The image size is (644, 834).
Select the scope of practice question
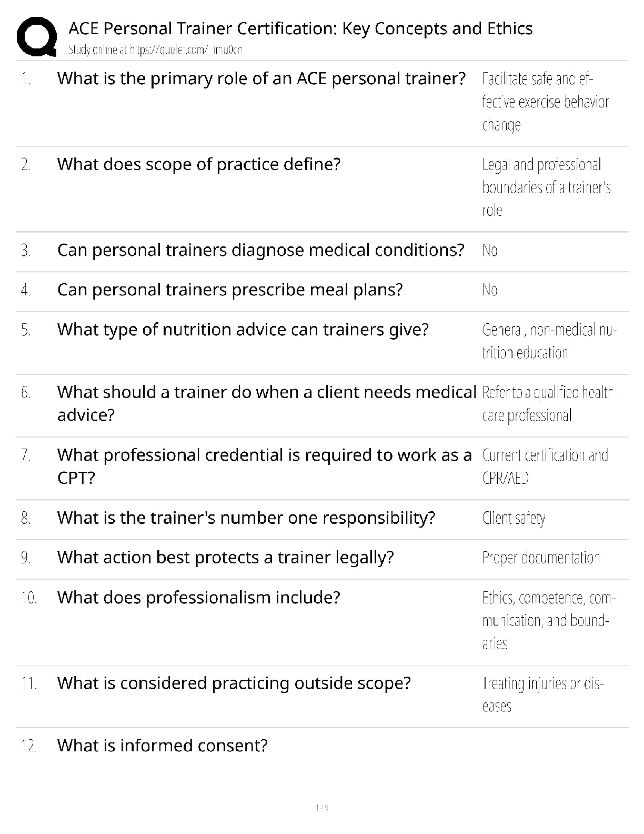(x=199, y=164)
